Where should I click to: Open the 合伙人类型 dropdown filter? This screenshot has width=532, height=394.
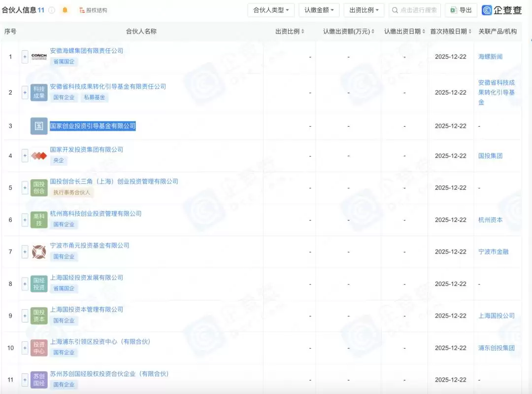point(271,10)
